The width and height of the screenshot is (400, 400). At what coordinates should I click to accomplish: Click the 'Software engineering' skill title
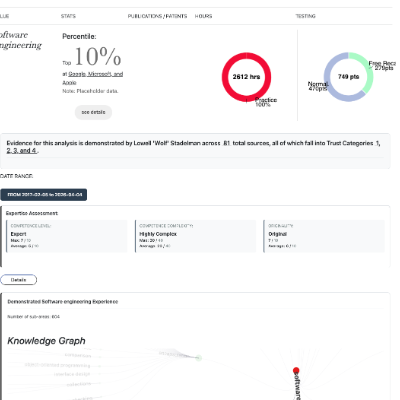21,40
